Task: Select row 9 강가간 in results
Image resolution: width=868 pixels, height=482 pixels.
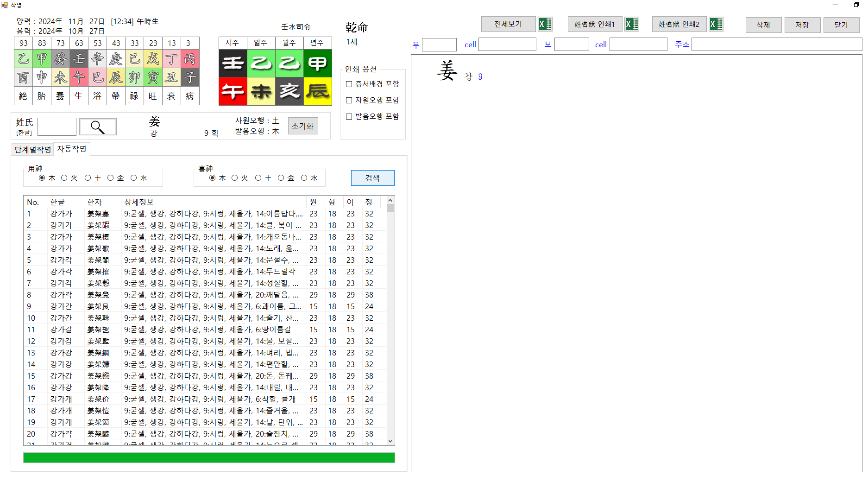Action: click(x=205, y=306)
